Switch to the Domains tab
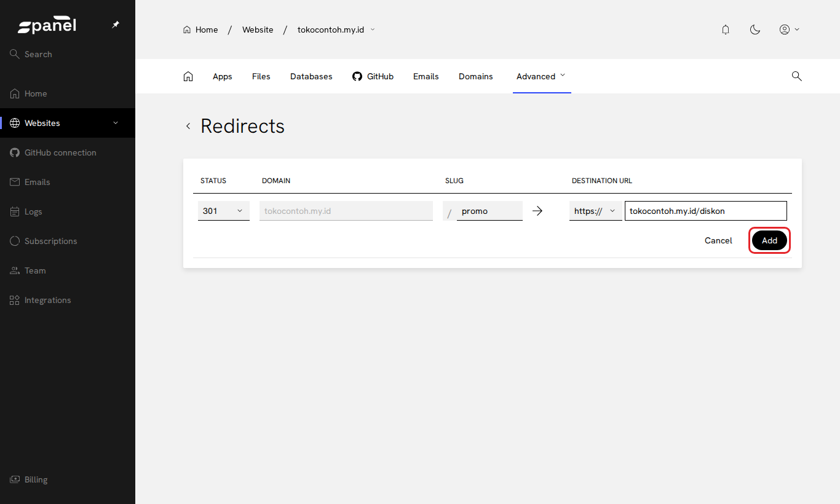 pyautogui.click(x=476, y=76)
